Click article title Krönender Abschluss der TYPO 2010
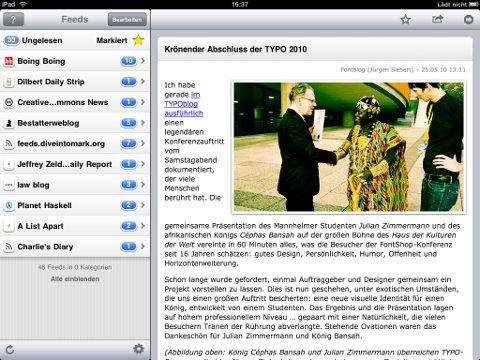 coord(236,49)
